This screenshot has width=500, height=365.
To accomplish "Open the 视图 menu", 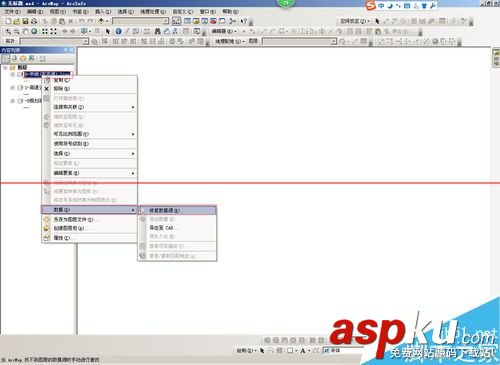I will tap(58, 12).
